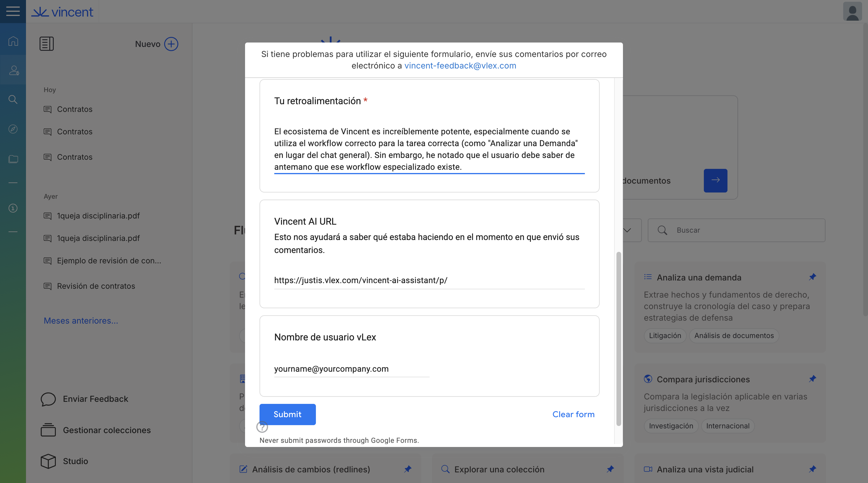The image size is (868, 483).
Task: Open Enviar Feedback menu item
Action: coord(95,399)
